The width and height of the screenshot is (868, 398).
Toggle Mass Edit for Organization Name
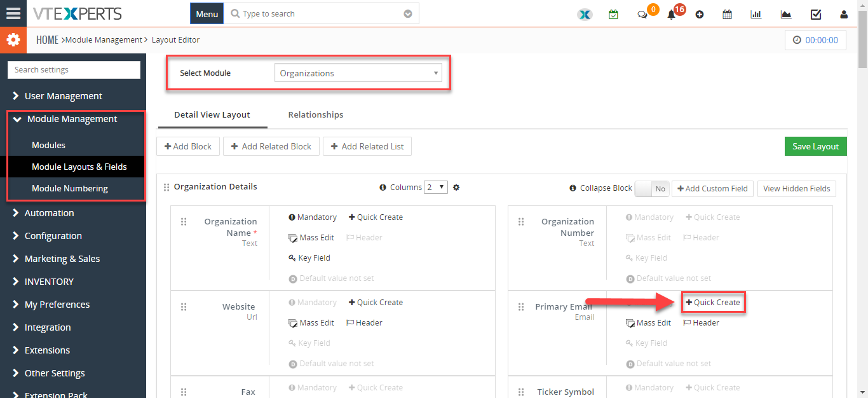pyautogui.click(x=311, y=238)
